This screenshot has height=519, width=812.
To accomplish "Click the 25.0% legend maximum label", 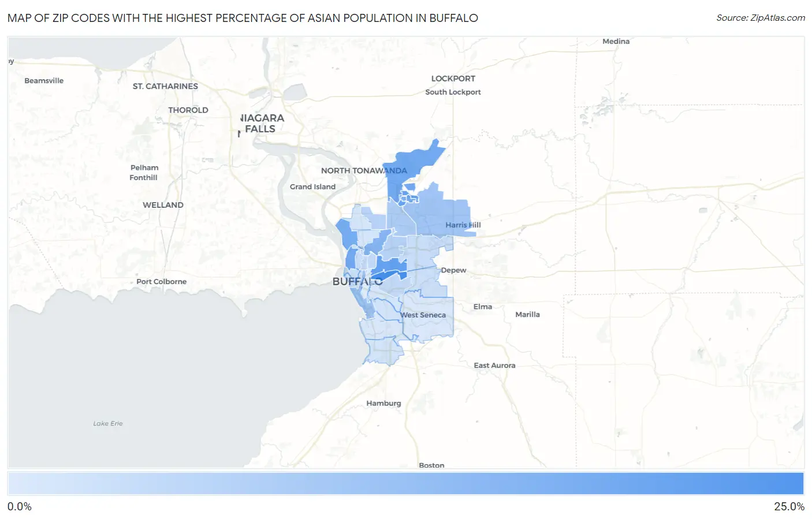I will tap(789, 507).
